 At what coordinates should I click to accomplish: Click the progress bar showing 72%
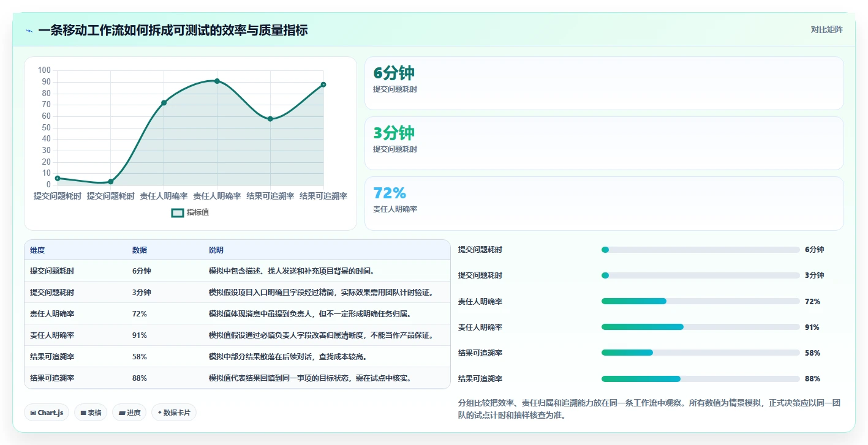coord(701,301)
